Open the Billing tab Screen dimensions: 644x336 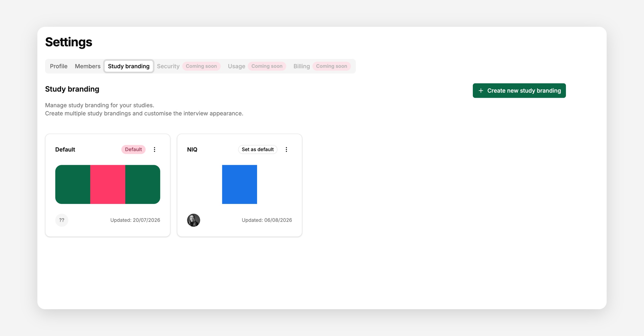[302, 66]
